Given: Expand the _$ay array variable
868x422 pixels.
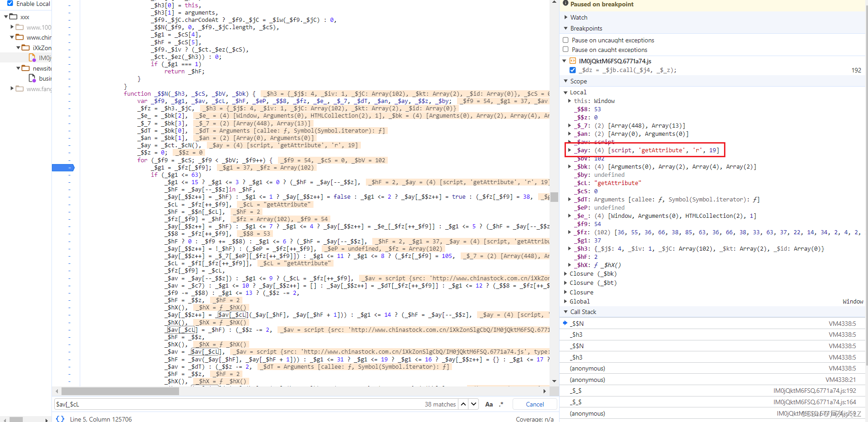Looking at the screenshot, I should (570, 150).
